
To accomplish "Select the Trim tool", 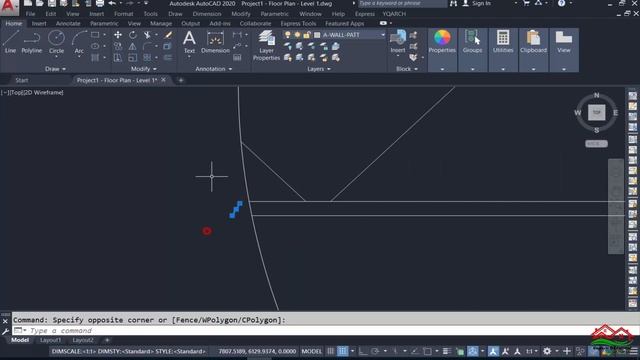I will click(x=147, y=35).
